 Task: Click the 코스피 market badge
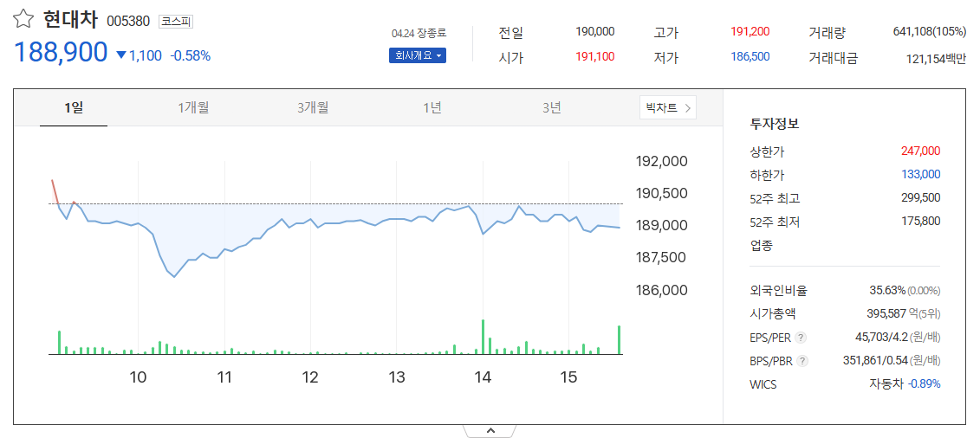[x=176, y=22]
